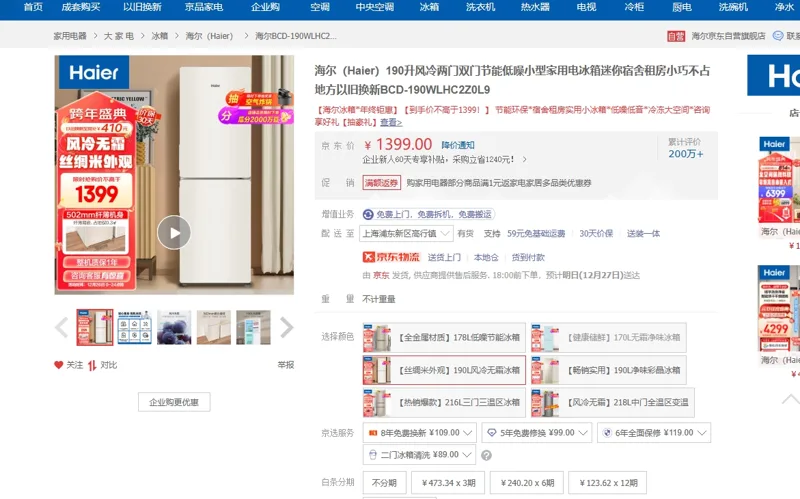
Task: Click 海尔（Haier）breadcrumb
Action: [209, 36]
